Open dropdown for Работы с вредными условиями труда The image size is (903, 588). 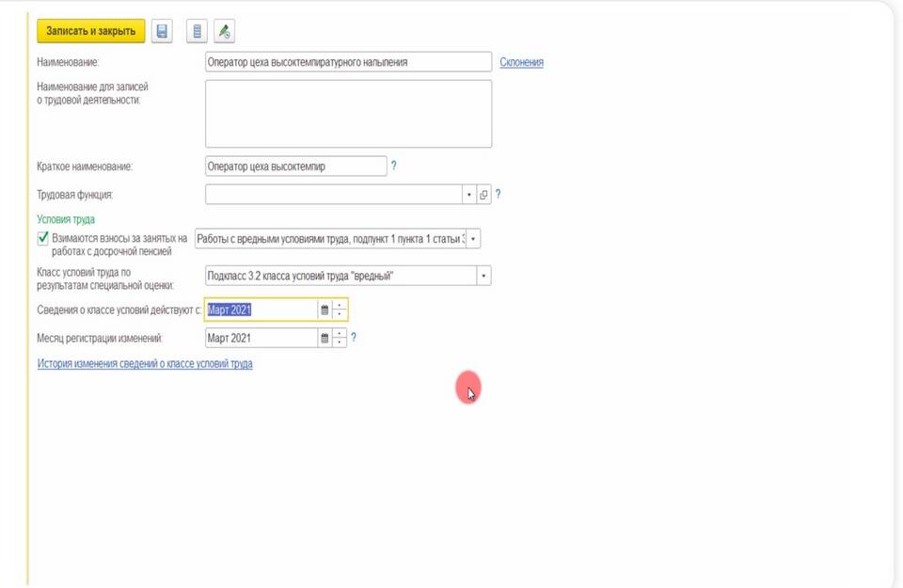(473, 239)
